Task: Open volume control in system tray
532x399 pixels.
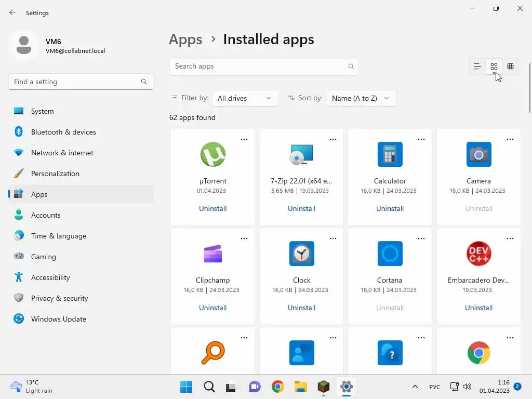Action: click(467, 387)
